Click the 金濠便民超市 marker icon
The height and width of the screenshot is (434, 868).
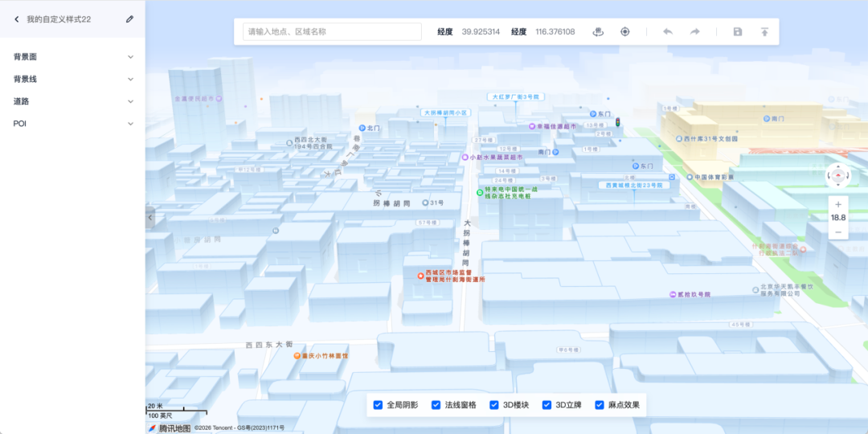pos(219,99)
